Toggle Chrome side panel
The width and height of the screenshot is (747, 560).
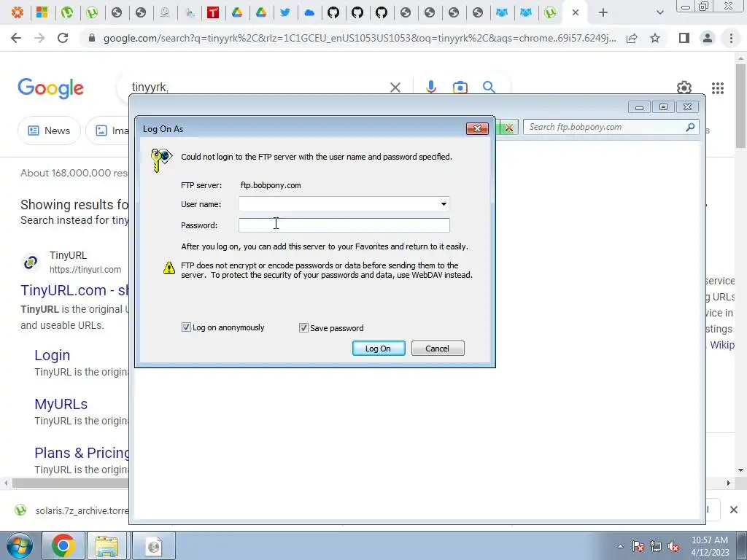[x=684, y=38]
